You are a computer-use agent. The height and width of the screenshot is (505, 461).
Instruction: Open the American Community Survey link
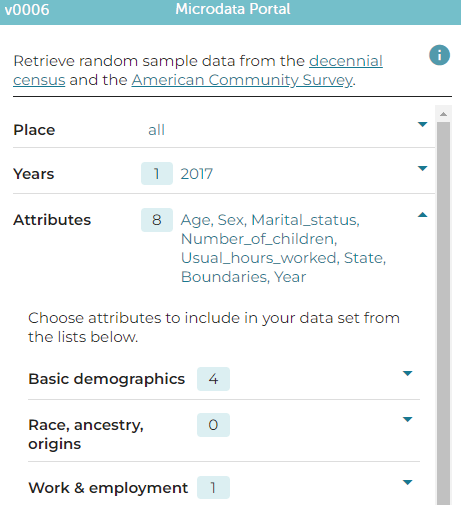coord(242,80)
